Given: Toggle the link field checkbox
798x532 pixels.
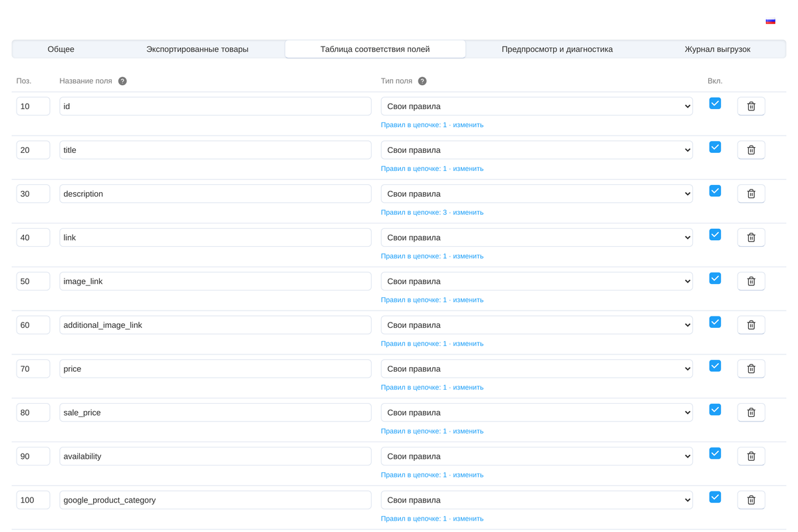Looking at the screenshot, I should (x=715, y=235).
